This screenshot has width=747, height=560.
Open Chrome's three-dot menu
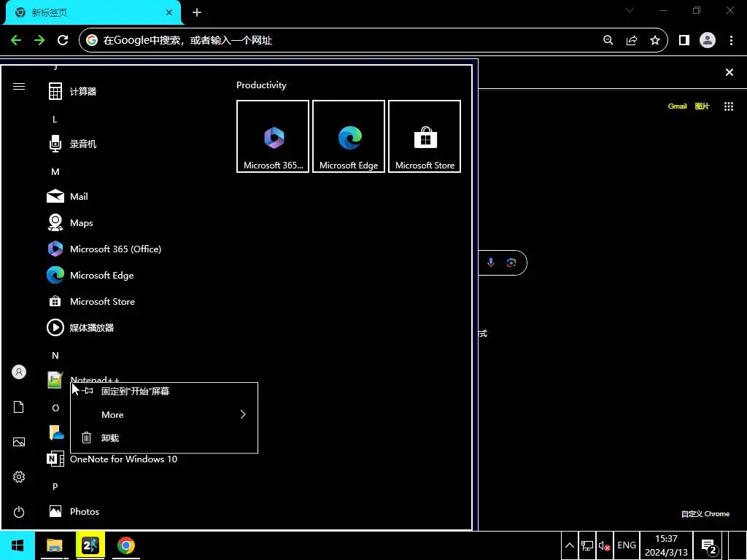tap(731, 41)
